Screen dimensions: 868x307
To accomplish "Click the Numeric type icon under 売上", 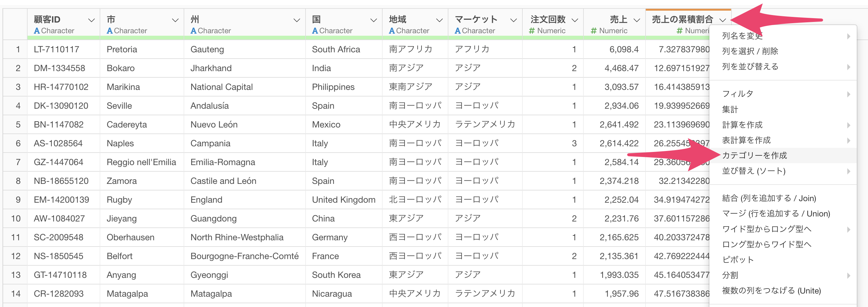I will pos(594,31).
